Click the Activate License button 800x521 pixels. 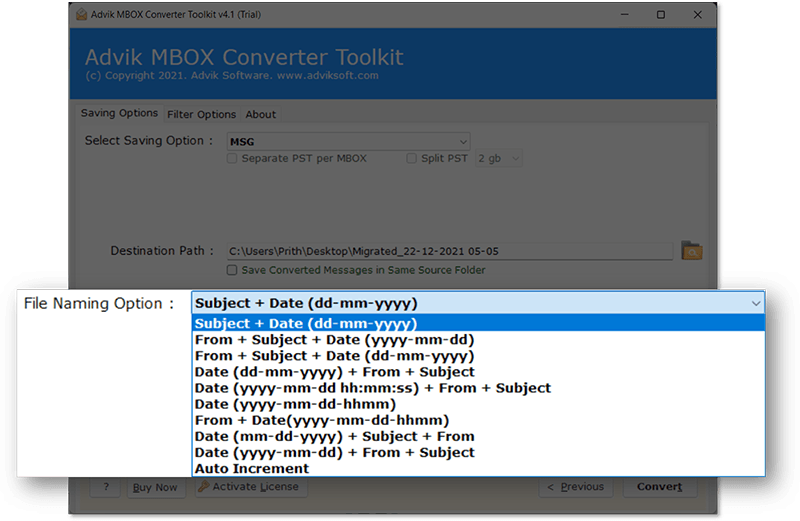coord(251,487)
